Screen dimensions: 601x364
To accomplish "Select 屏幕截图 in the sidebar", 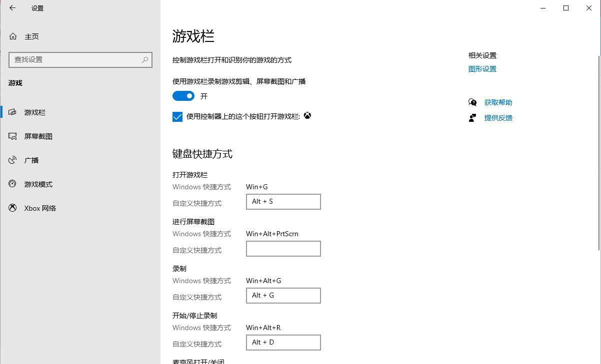I will pos(38,136).
